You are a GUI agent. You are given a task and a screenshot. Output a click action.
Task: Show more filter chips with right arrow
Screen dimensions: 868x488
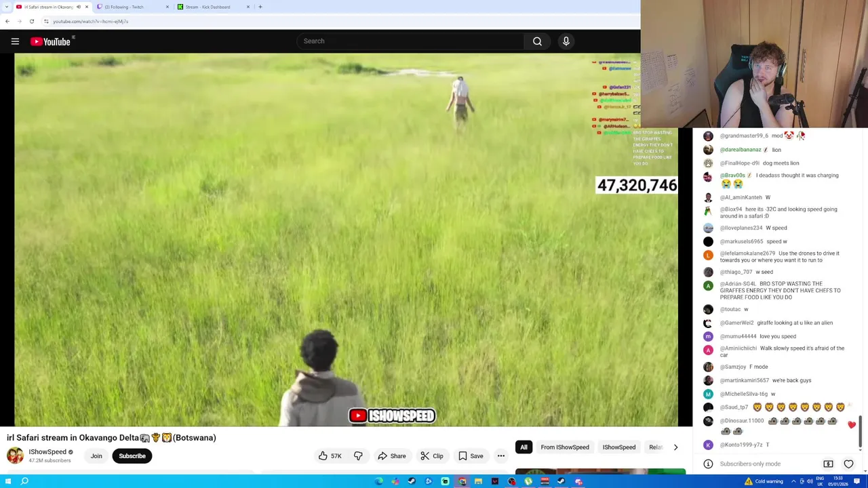675,447
